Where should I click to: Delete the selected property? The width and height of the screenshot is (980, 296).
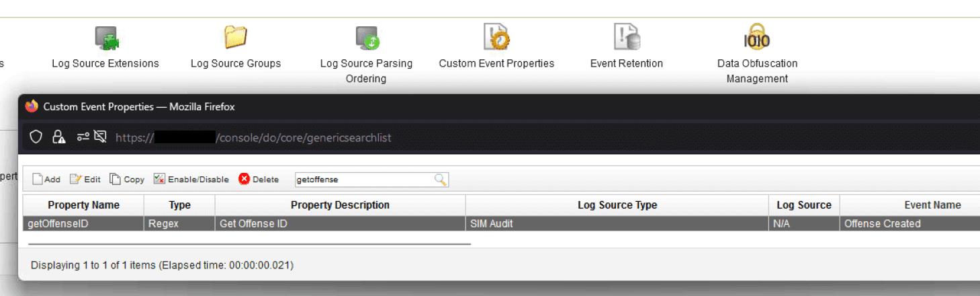click(259, 179)
